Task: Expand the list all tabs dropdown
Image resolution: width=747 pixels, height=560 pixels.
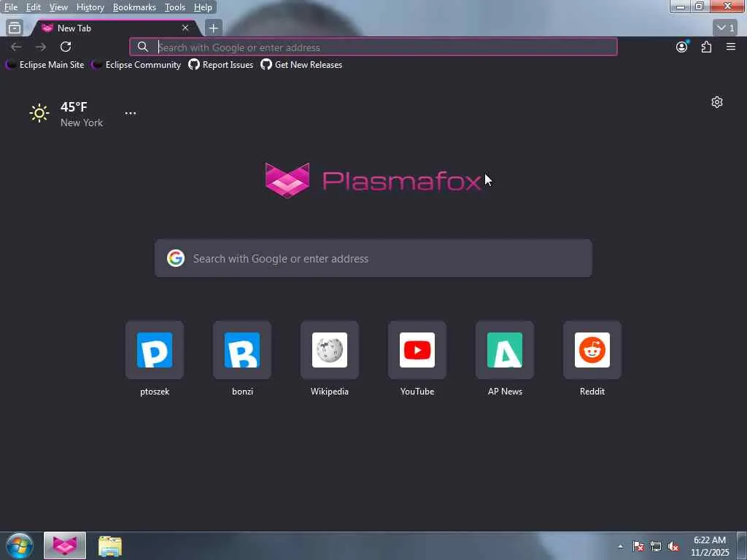Action: pyautogui.click(x=725, y=28)
